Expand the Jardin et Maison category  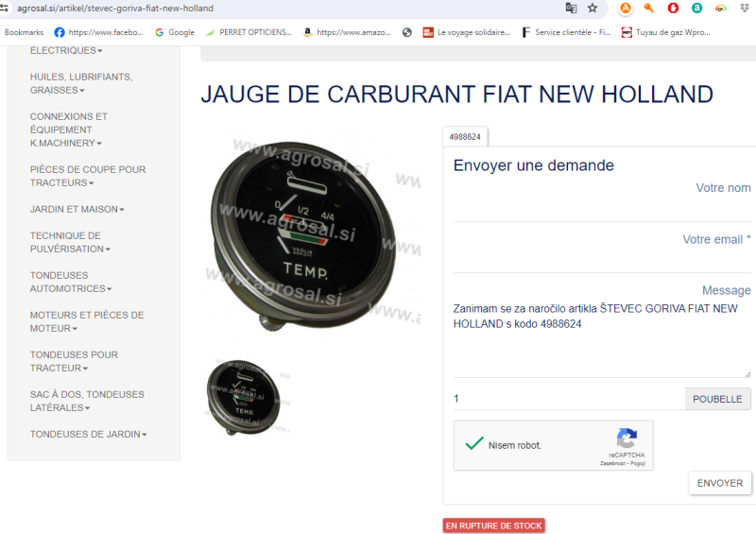(x=77, y=210)
